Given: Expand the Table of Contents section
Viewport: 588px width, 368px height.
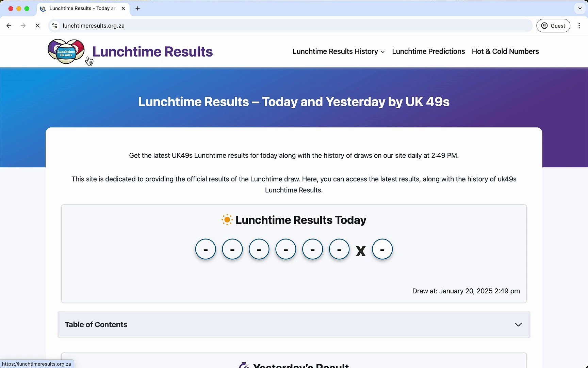Looking at the screenshot, I should (x=518, y=324).
